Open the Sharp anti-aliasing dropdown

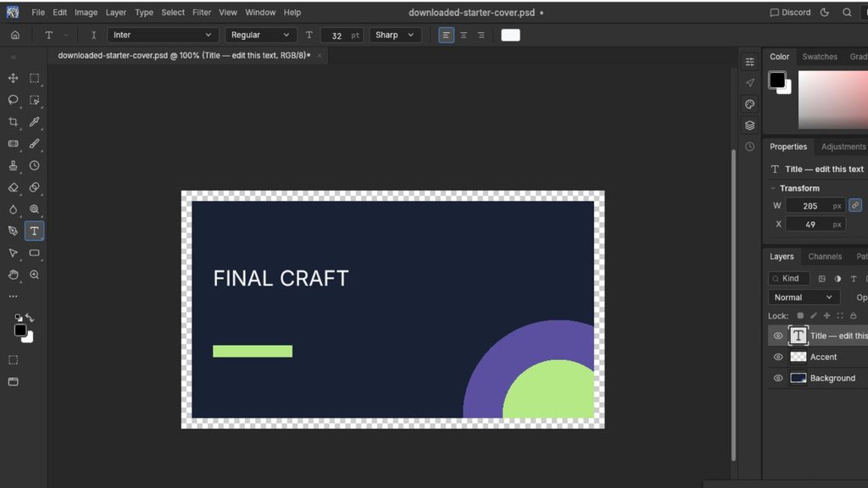[395, 35]
